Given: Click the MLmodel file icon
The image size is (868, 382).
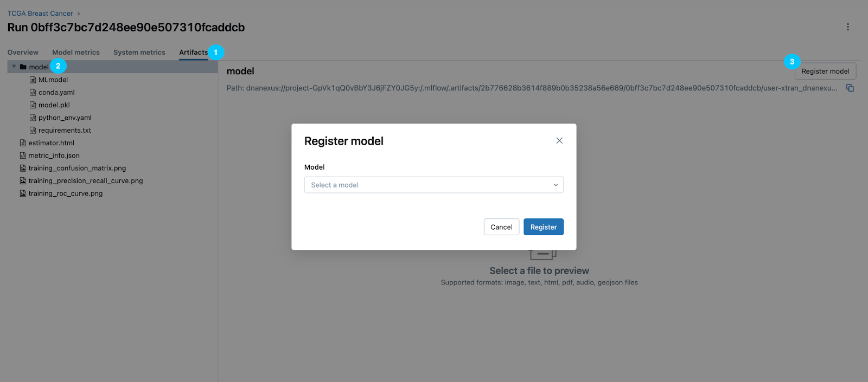Looking at the screenshot, I should coord(33,80).
